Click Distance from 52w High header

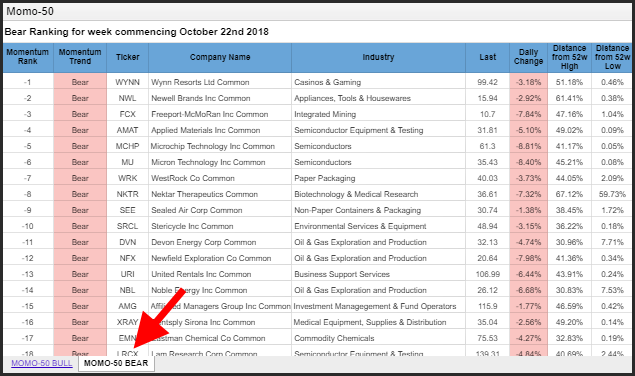coord(569,57)
